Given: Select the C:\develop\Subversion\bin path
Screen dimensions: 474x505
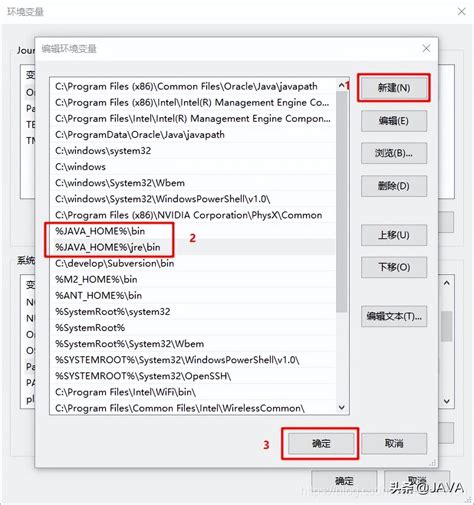Looking at the screenshot, I should [193, 263].
